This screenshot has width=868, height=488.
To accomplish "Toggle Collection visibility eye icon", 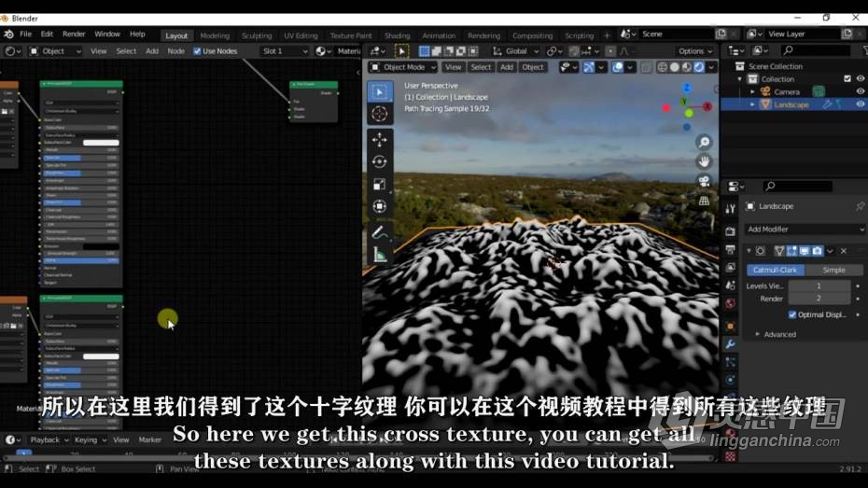I will coord(861,78).
